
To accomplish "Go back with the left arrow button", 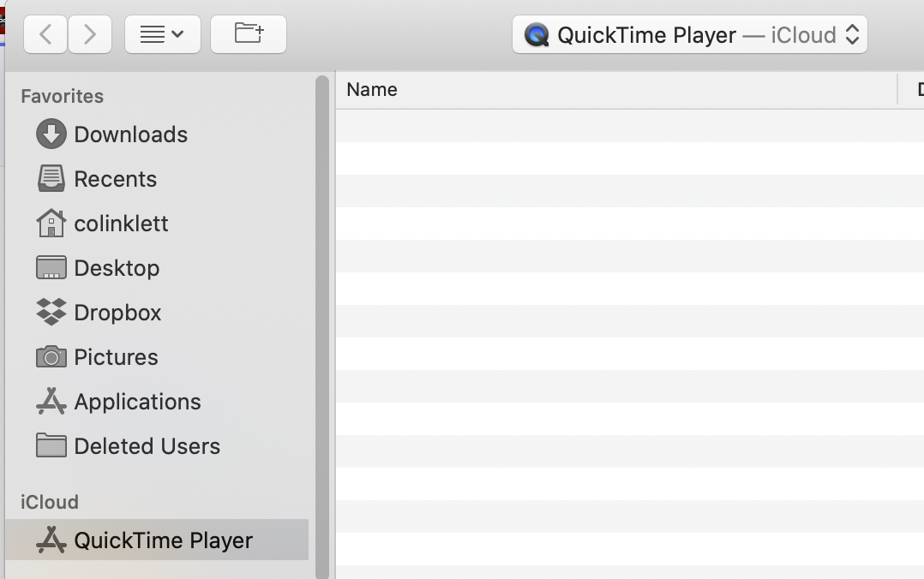I will click(45, 35).
